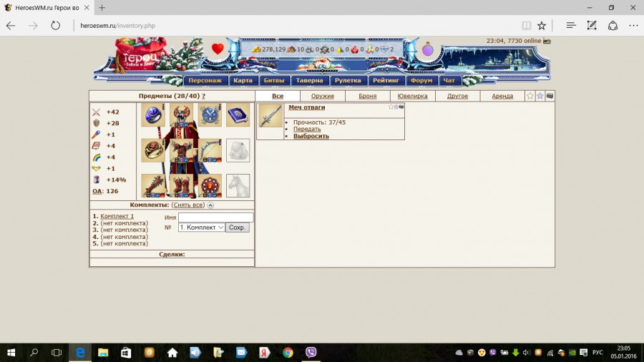Screen dimensions: 644x362
Task: Open the Viber taskbar icon
Action: point(311,353)
